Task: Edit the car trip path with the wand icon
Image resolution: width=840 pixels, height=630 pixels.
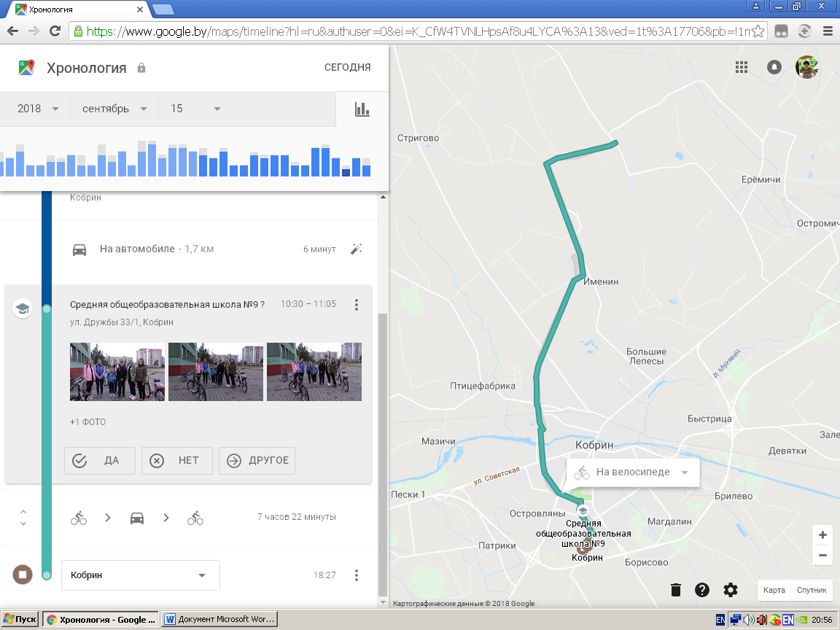Action: coord(357,249)
